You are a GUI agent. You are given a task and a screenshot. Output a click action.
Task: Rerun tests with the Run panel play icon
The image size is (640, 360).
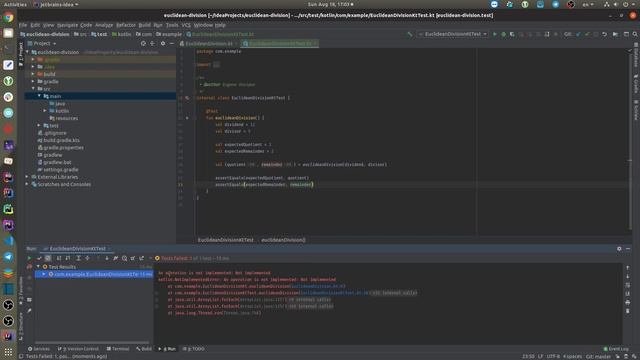[x=29, y=258]
